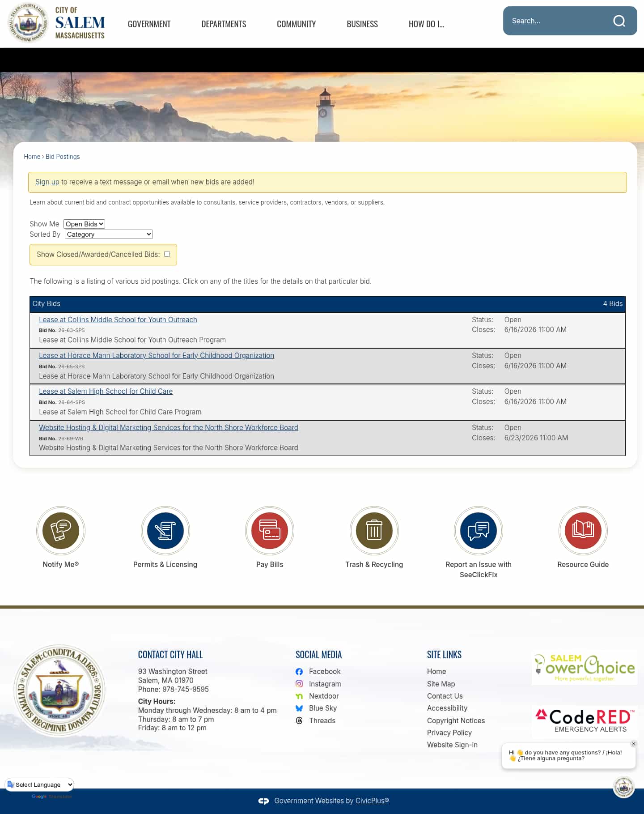Click the Sign up link for bid notifications
This screenshot has height=814, width=644.
point(47,182)
